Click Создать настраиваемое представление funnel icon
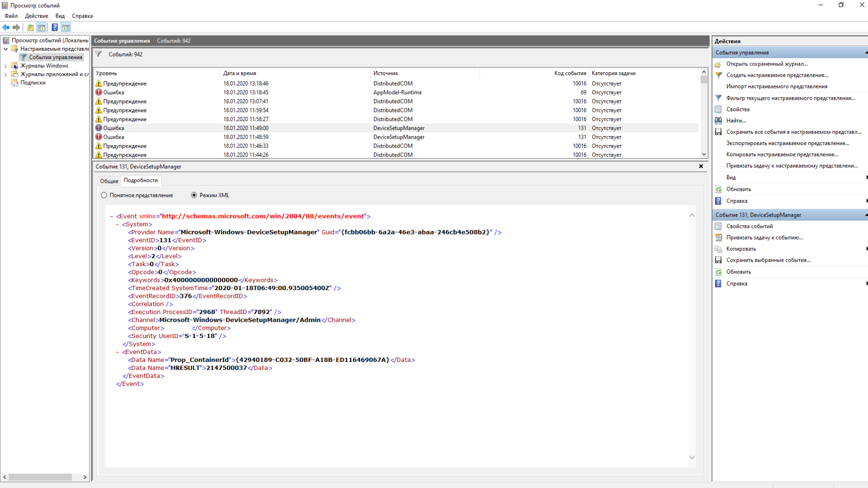This screenshot has width=868, height=488. pyautogui.click(x=718, y=75)
